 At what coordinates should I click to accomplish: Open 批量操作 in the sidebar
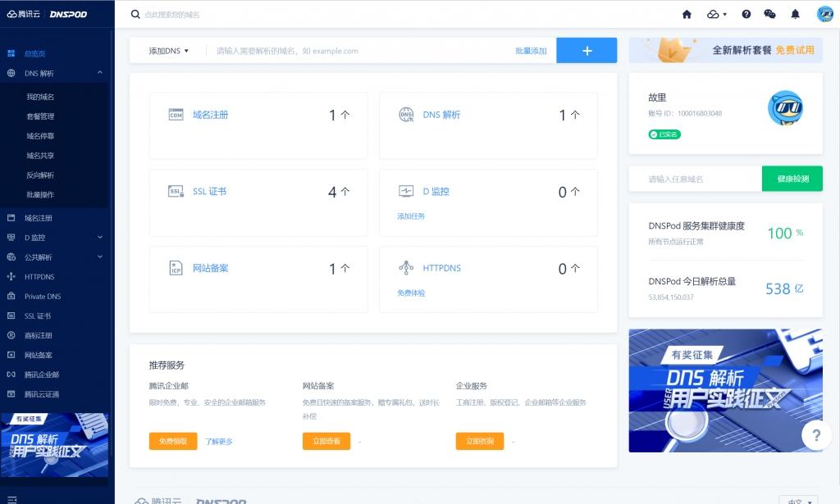(40, 195)
